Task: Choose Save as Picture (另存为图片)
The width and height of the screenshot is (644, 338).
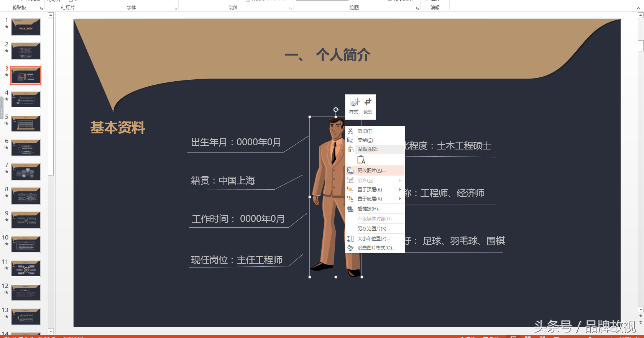Action: [x=375, y=229]
